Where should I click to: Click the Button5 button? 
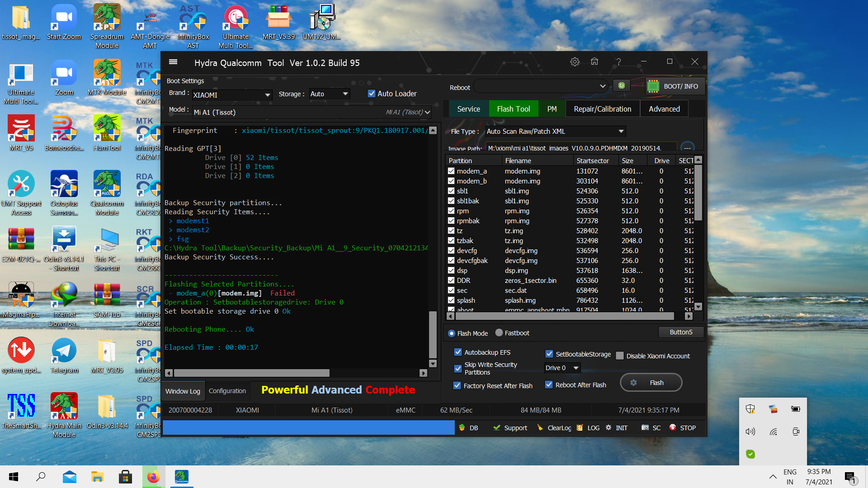[681, 332]
